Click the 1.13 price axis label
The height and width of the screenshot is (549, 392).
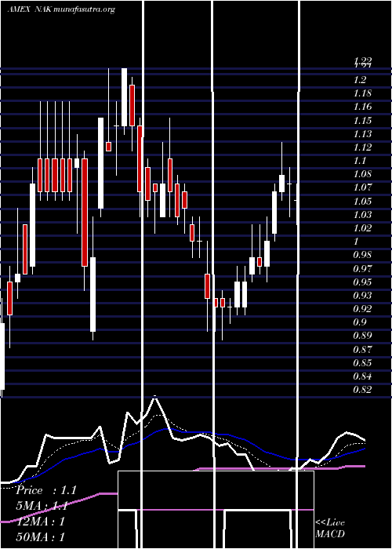click(x=362, y=134)
